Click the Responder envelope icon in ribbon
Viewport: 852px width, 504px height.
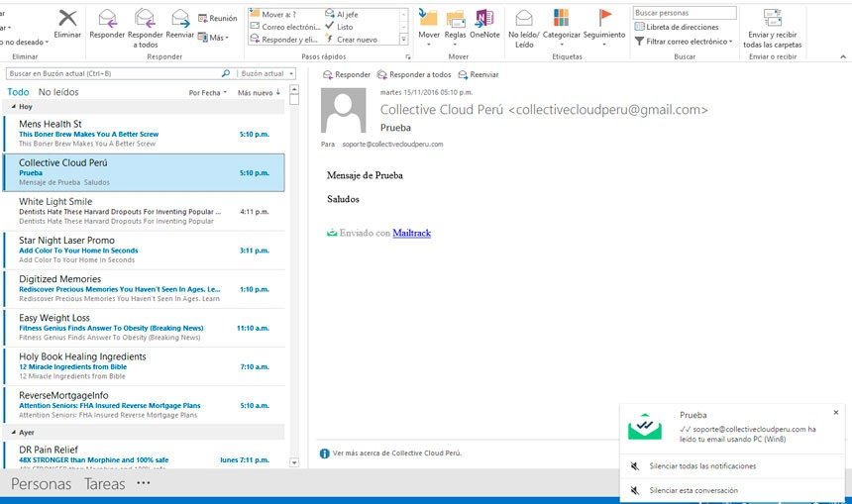point(107,19)
